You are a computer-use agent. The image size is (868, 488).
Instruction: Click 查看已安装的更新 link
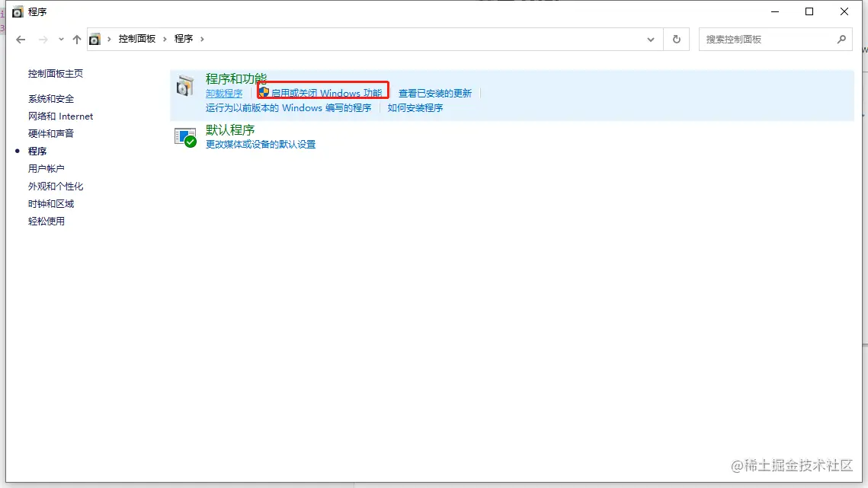point(435,94)
